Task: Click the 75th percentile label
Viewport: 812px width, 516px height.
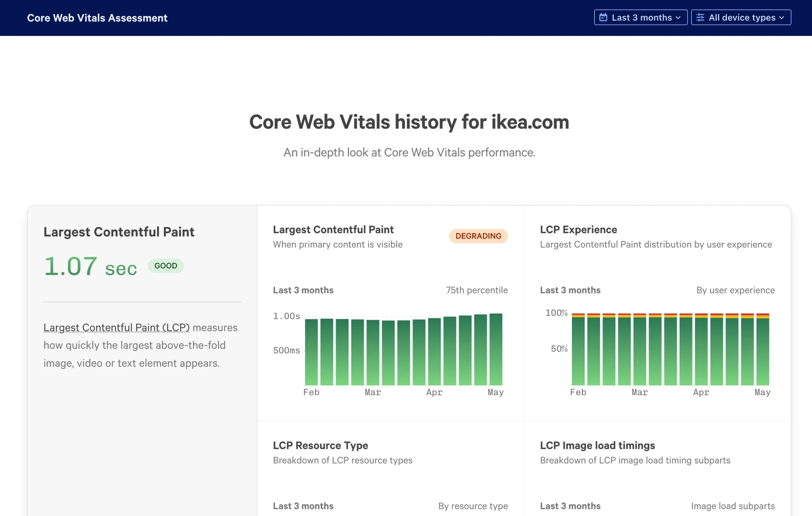Action: click(477, 290)
